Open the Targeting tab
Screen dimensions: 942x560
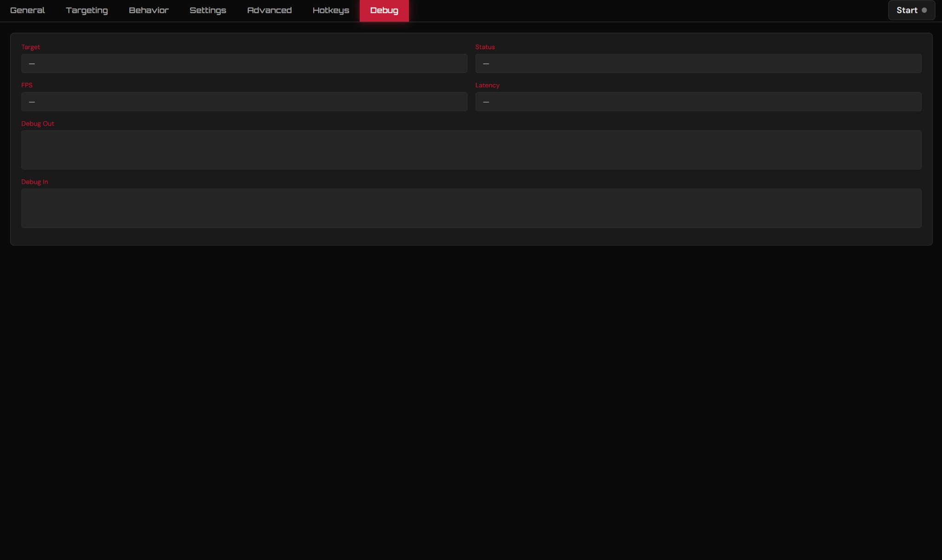tap(86, 10)
